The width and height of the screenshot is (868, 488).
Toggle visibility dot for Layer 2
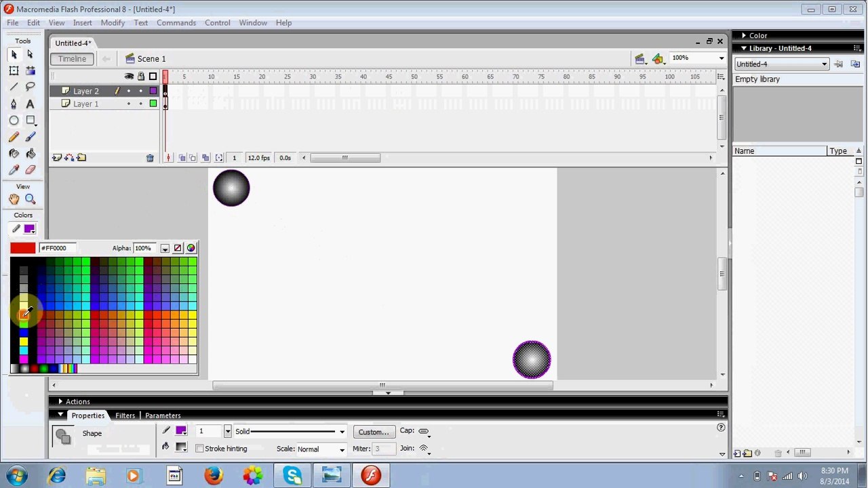coord(129,91)
